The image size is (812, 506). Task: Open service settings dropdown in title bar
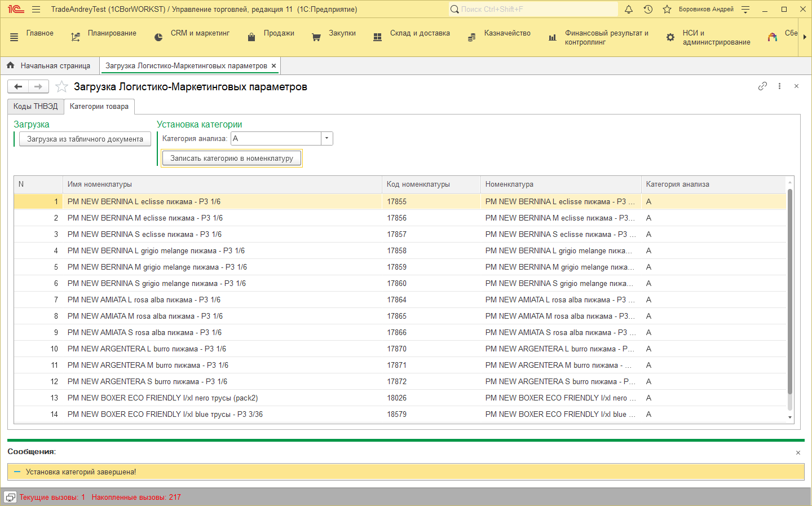pos(745,9)
